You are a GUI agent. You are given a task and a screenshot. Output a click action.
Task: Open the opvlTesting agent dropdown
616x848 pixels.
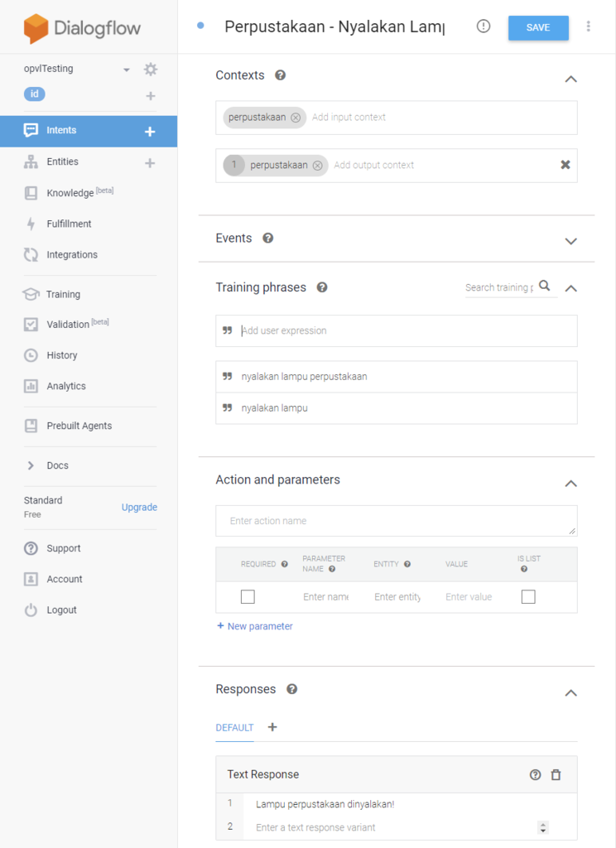coord(126,70)
